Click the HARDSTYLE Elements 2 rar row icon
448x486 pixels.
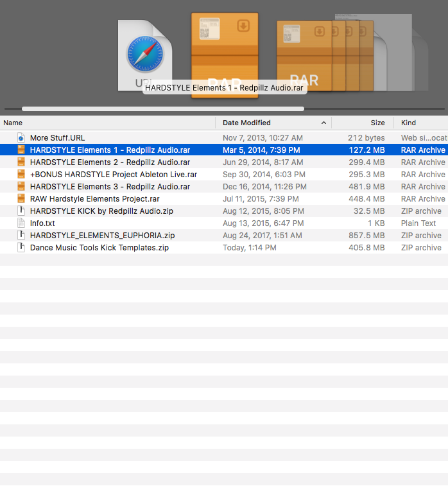(x=21, y=162)
